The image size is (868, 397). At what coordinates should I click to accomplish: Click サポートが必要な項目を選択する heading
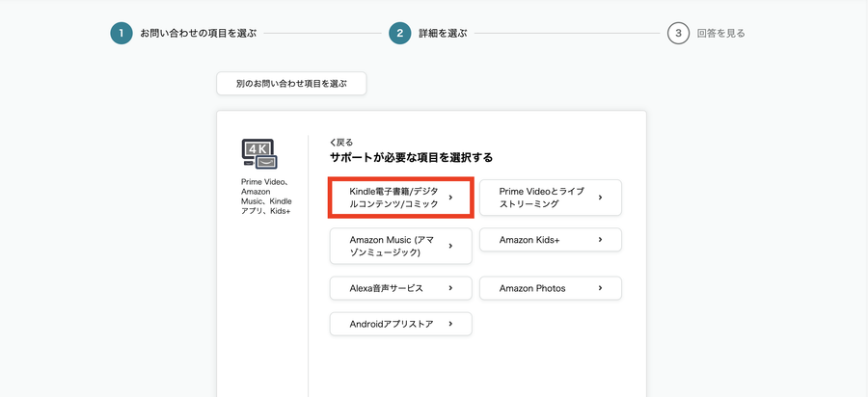point(411,158)
